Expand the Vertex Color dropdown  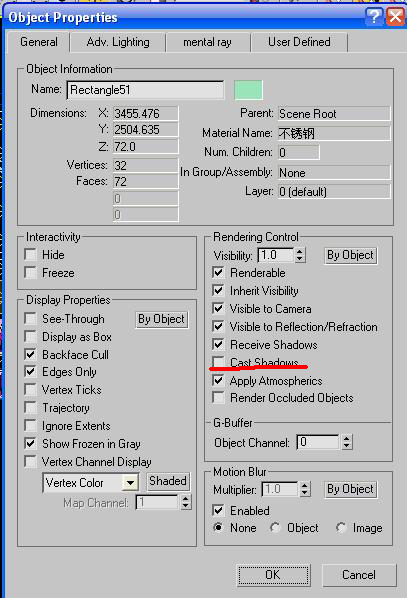pyautogui.click(x=130, y=483)
